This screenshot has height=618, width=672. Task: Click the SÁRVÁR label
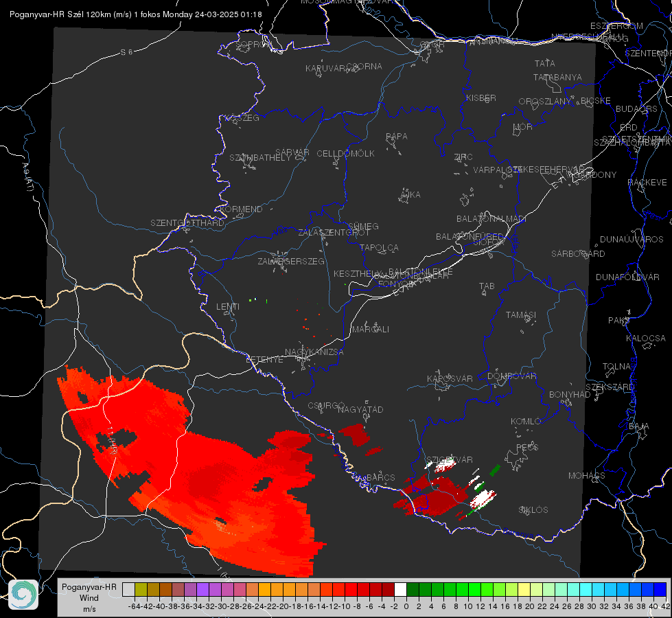292,152
